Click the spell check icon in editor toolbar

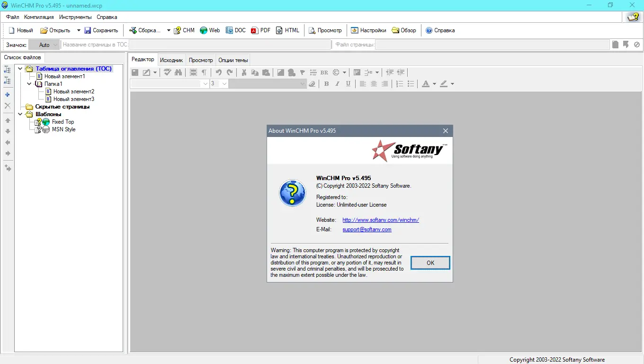pos(167,73)
